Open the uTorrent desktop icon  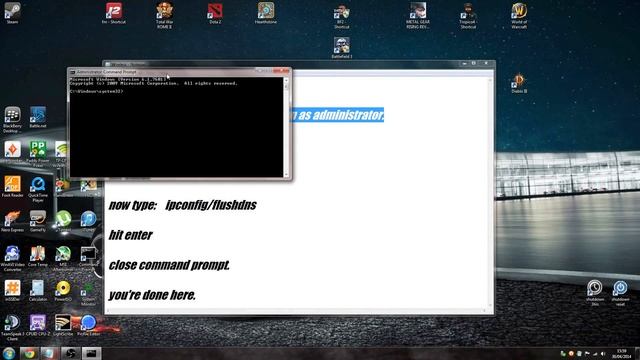tap(63, 221)
